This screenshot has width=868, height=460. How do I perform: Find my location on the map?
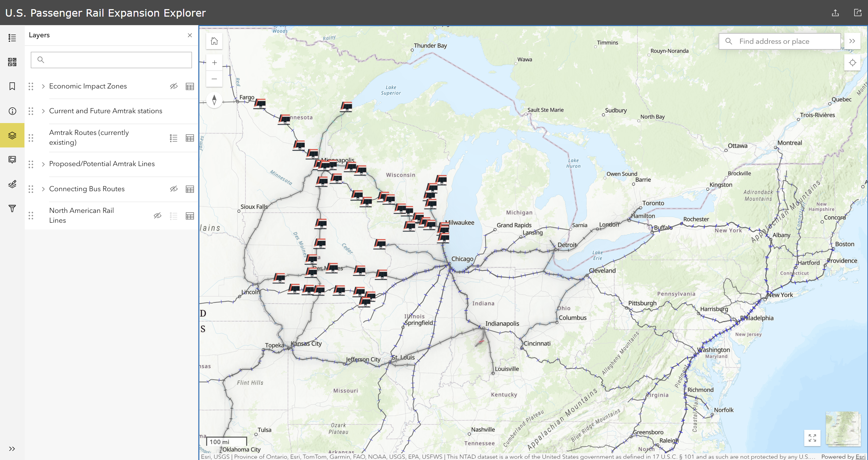[852, 63]
